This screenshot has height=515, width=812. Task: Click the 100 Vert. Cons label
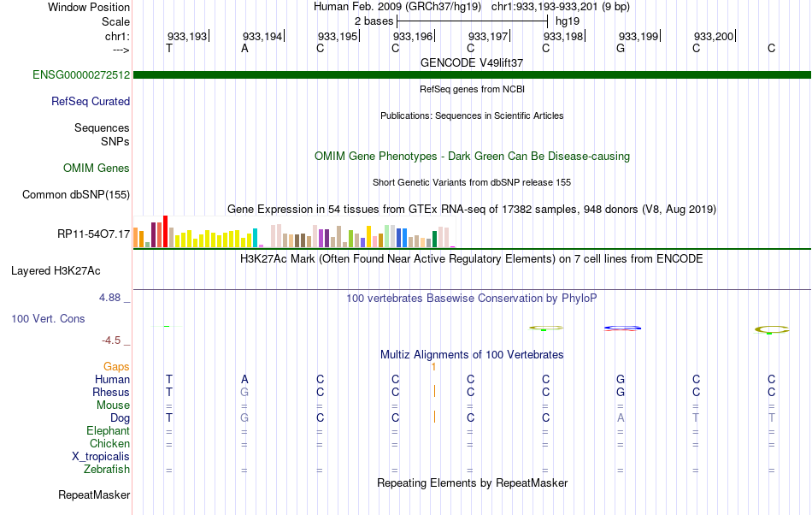coord(48,318)
